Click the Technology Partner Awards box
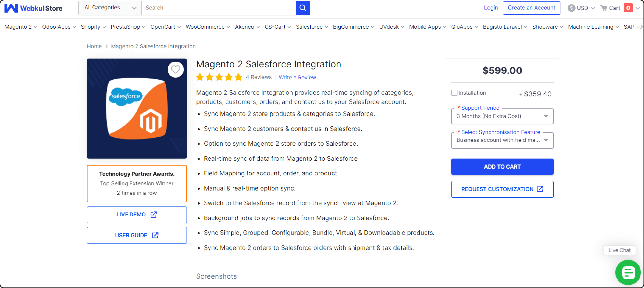Screen dimensions: 644x288 (137, 184)
